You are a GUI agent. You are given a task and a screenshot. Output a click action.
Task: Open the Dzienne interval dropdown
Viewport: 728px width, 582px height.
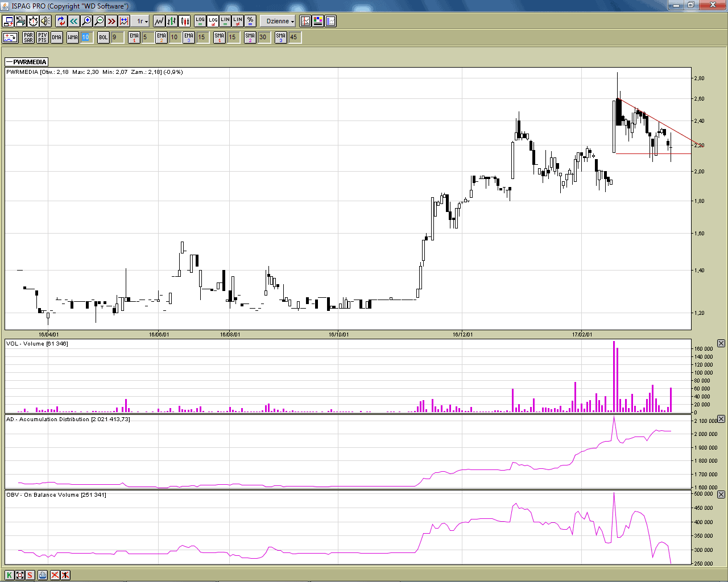[280, 21]
